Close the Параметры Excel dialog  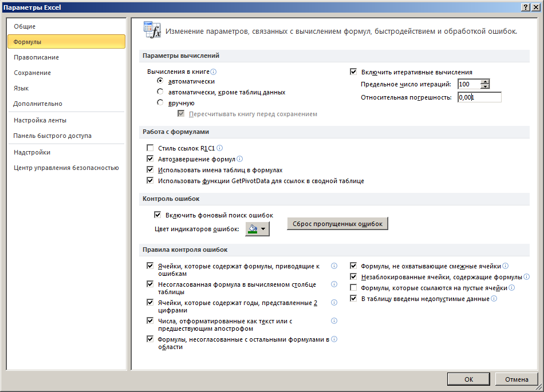[535, 7]
